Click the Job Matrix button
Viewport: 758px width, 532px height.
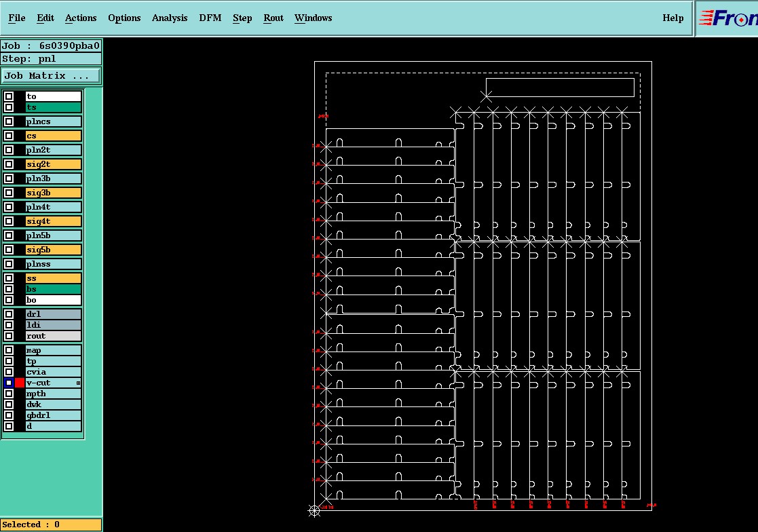51,76
